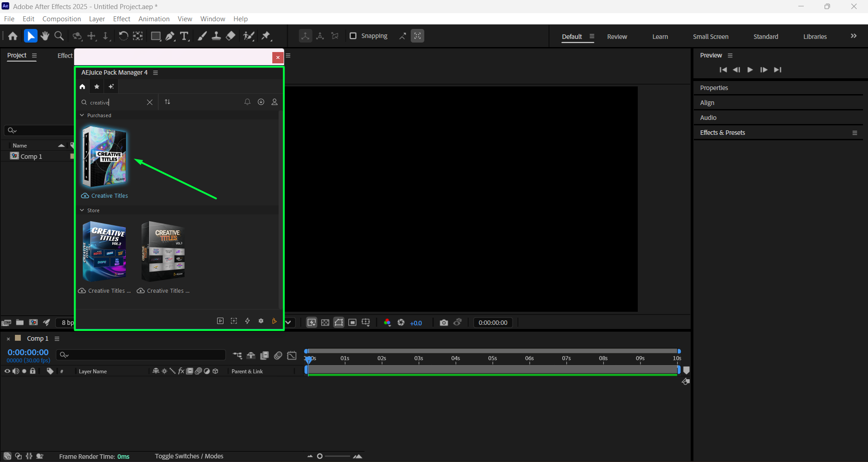Switch to the Learn workspace
Screen dimensions: 868x462
pos(660,37)
